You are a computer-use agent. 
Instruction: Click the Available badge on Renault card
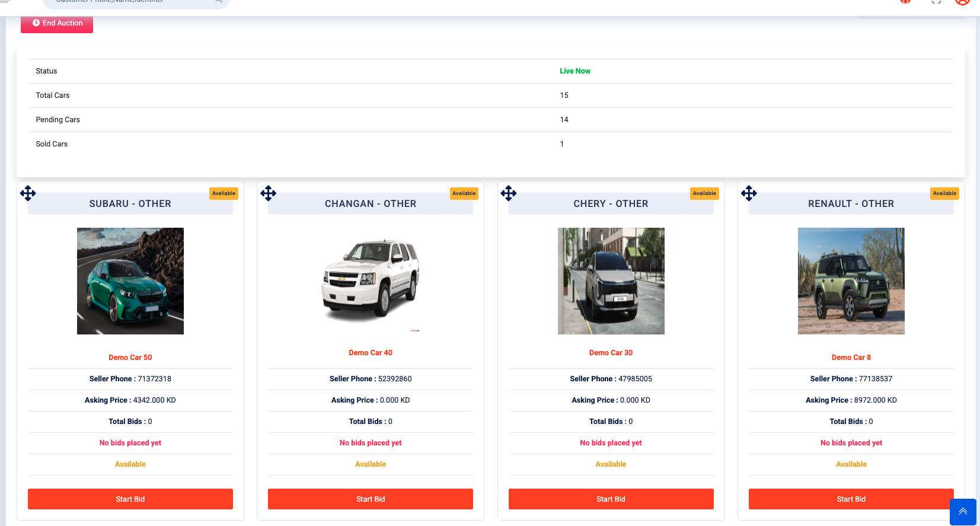click(944, 193)
